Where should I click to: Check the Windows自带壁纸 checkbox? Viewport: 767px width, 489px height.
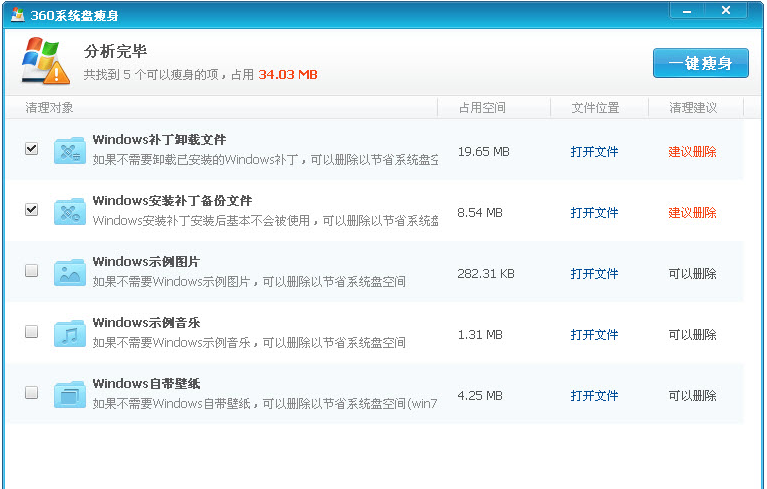(x=31, y=392)
